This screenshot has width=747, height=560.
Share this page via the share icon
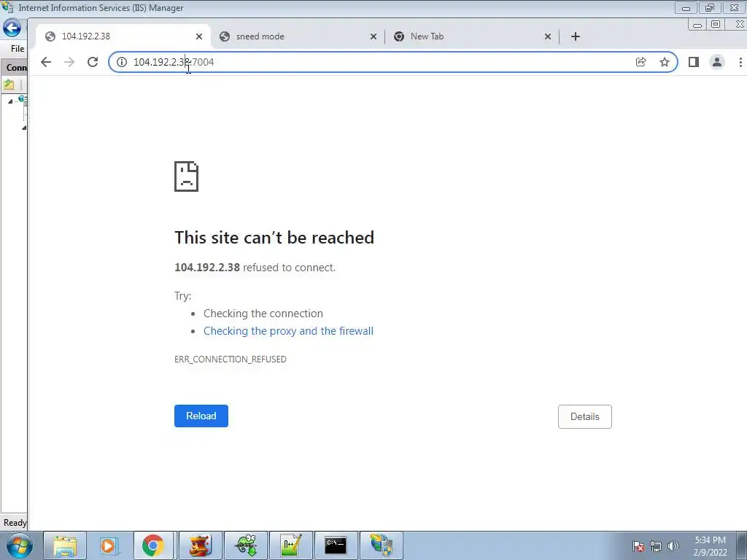640,62
